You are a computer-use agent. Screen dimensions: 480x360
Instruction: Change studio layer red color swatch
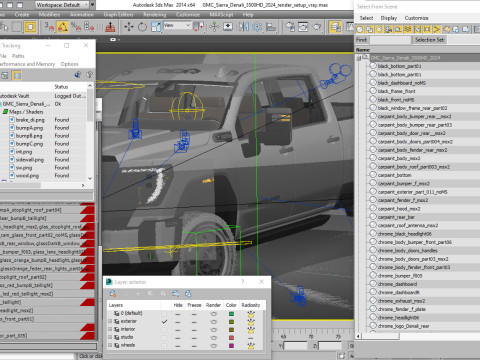click(231, 337)
